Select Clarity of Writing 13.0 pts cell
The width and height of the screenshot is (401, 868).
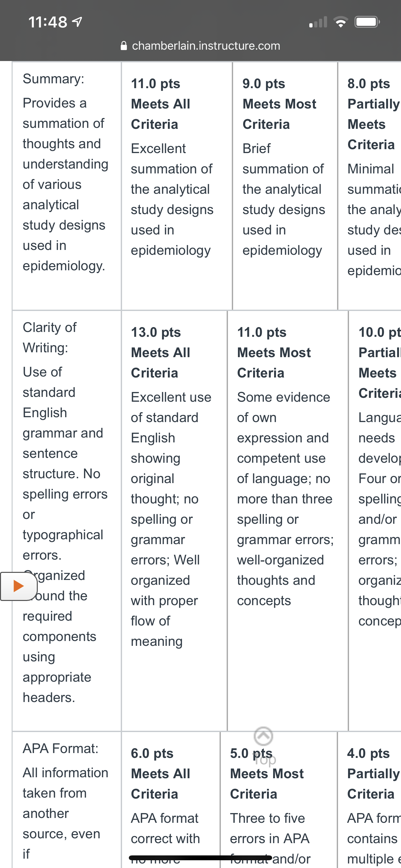pyautogui.click(x=174, y=521)
